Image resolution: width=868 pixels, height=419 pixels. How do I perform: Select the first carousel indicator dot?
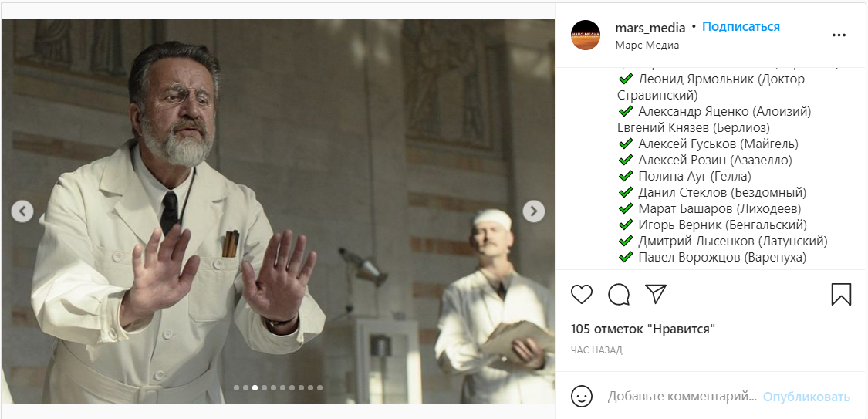(x=236, y=388)
